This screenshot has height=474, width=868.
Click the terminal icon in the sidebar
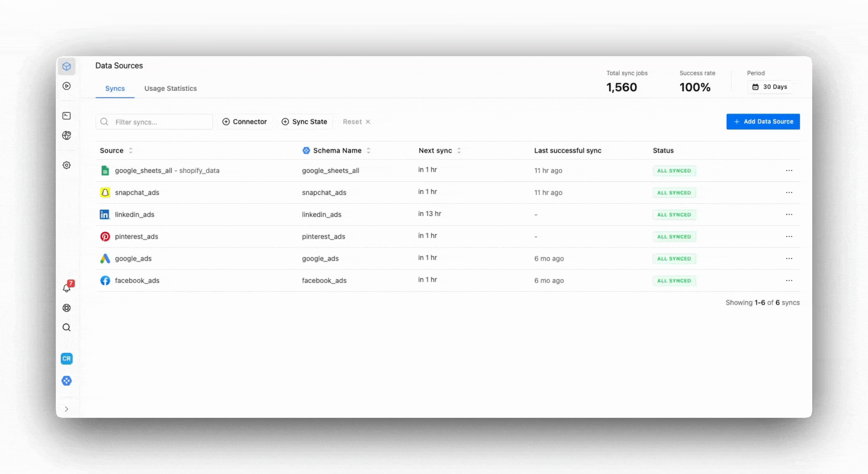67,115
